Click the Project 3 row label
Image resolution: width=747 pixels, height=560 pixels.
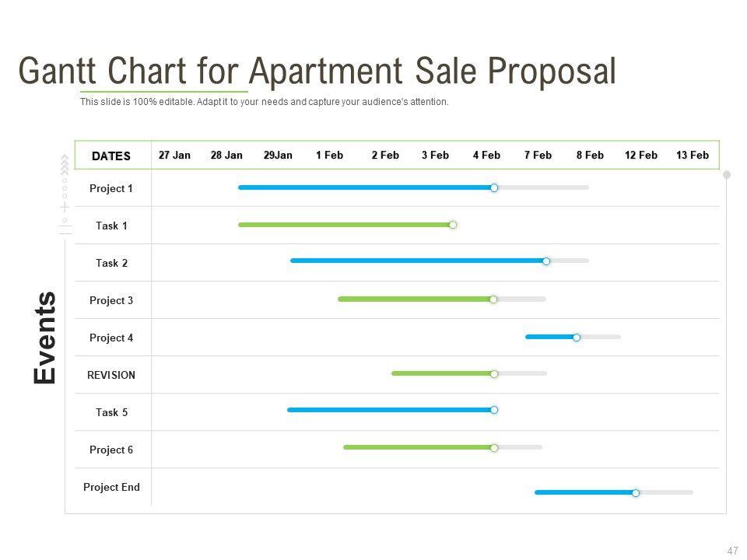click(111, 300)
